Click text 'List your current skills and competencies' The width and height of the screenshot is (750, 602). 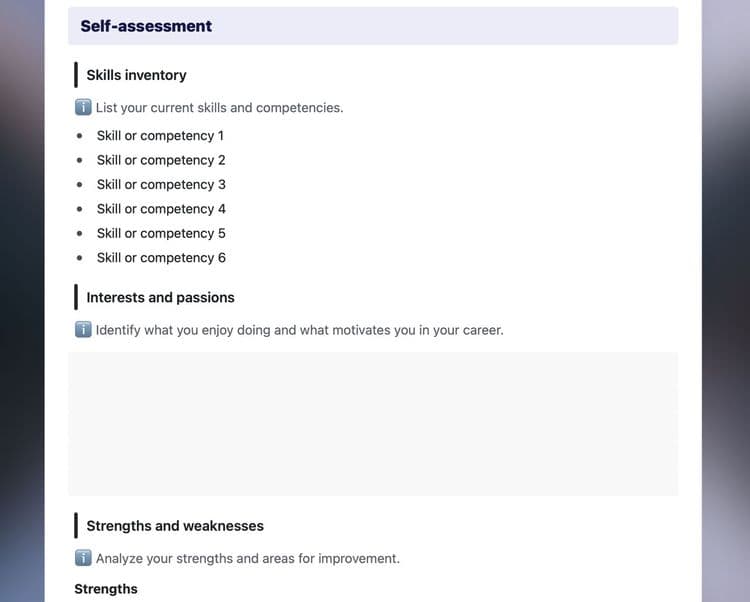tap(219, 108)
